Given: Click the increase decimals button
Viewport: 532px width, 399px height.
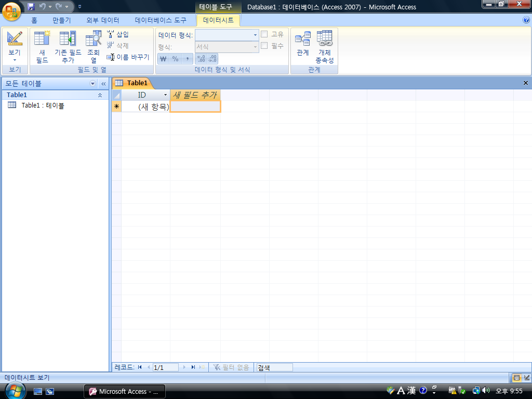Looking at the screenshot, I should coord(201,59).
